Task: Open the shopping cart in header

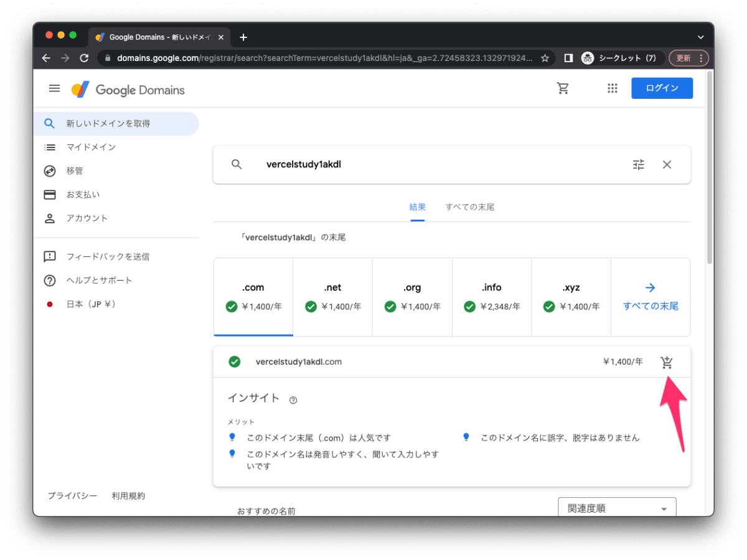Action: click(x=563, y=88)
